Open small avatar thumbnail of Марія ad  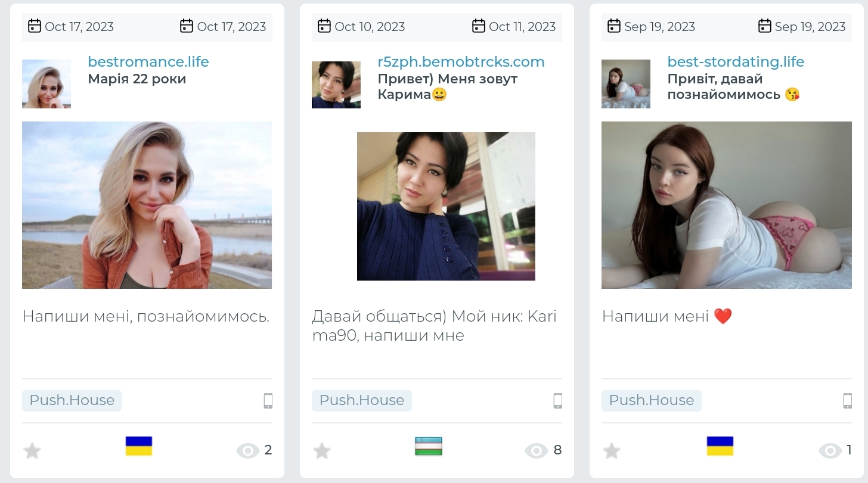tap(46, 84)
